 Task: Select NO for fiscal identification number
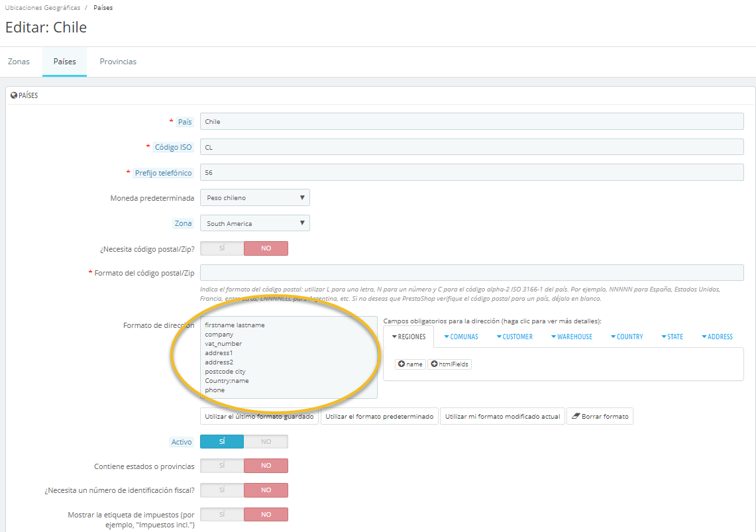coord(266,490)
